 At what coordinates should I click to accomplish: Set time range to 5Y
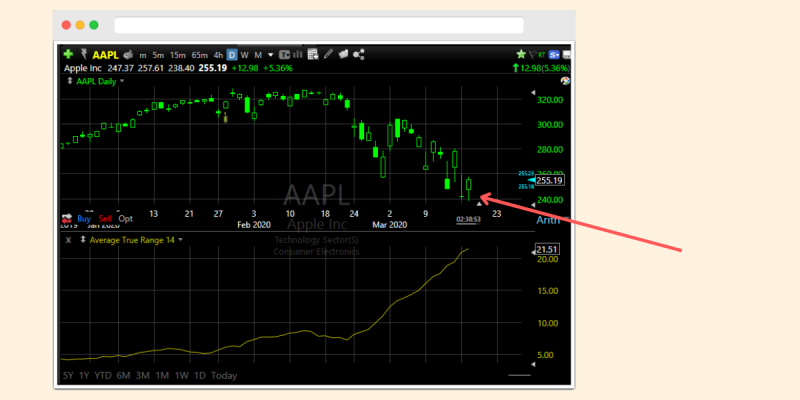tap(68, 376)
